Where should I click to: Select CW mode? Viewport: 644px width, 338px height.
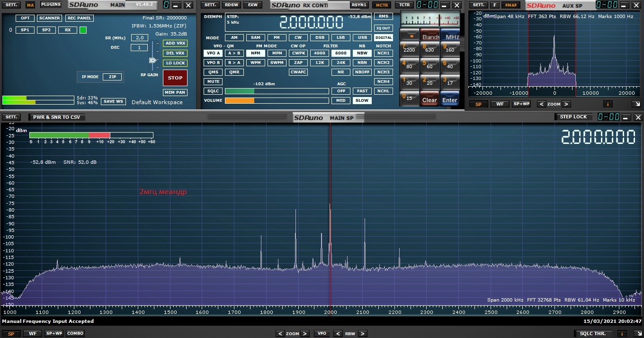click(298, 38)
